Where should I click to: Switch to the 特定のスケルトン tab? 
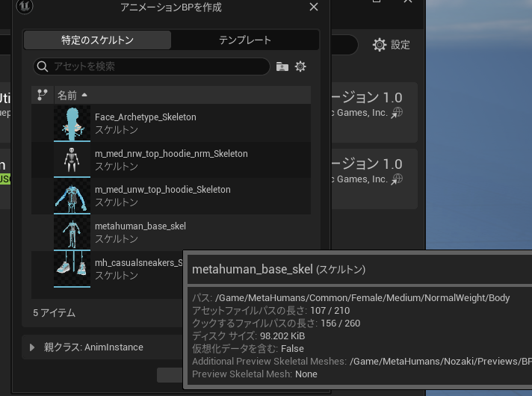(97, 40)
